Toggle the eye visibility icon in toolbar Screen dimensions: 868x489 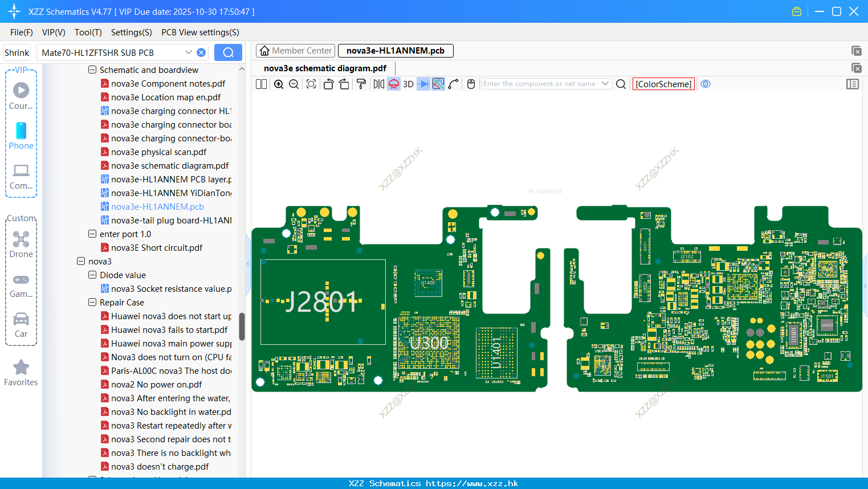click(706, 84)
